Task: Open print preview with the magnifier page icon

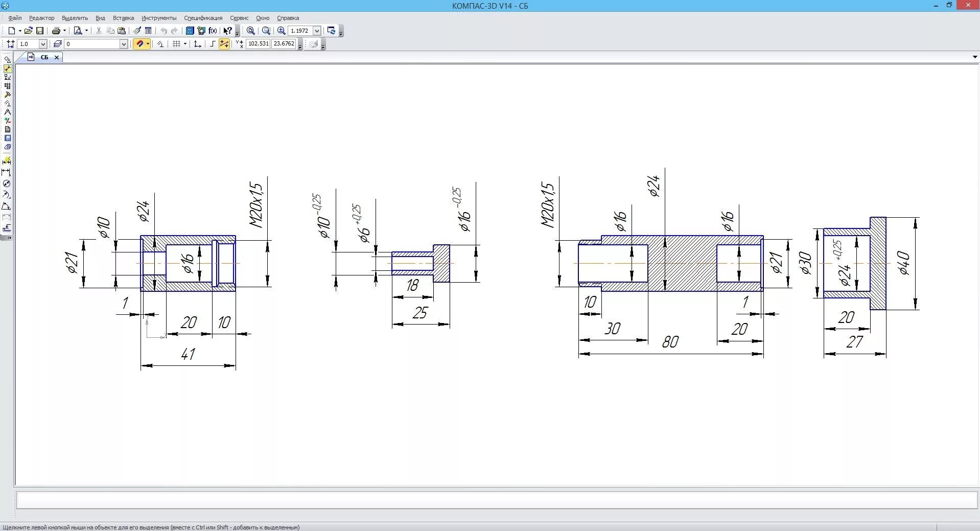Action: (78, 31)
